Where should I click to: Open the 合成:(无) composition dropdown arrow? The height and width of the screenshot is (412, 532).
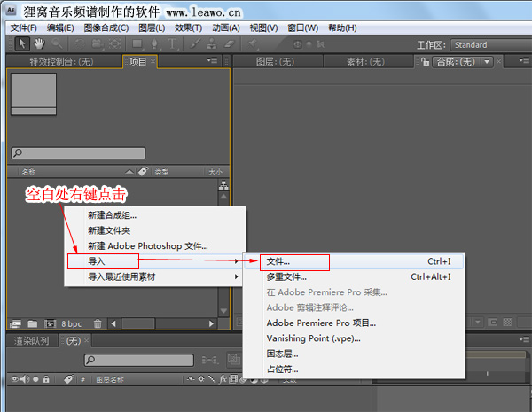[487, 62]
